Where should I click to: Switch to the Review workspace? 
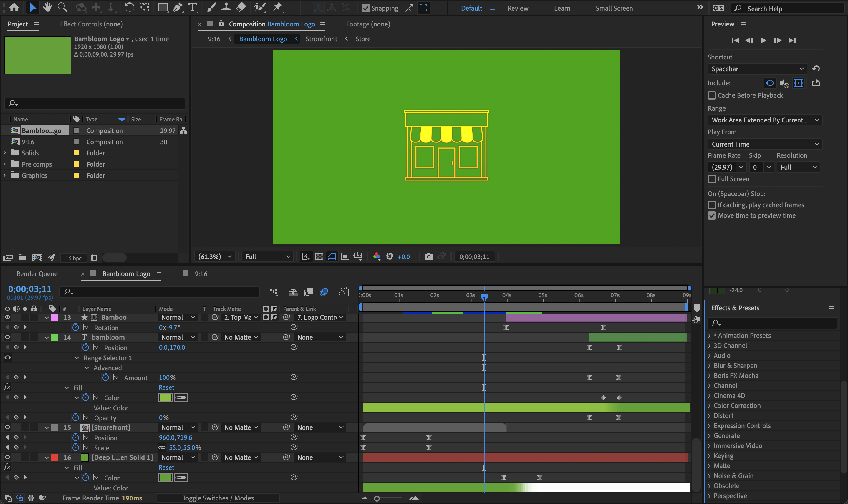click(518, 8)
